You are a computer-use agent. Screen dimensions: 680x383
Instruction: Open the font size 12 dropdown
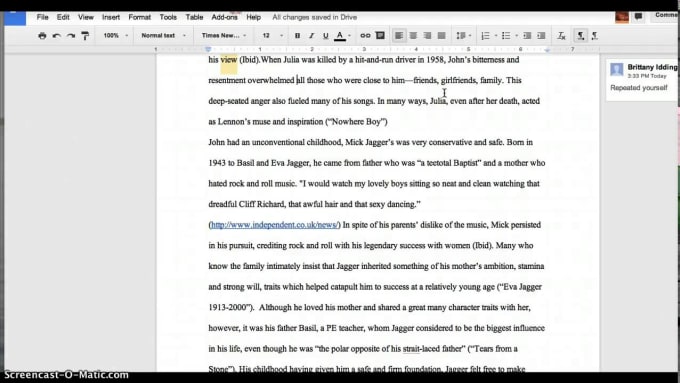(x=273, y=36)
